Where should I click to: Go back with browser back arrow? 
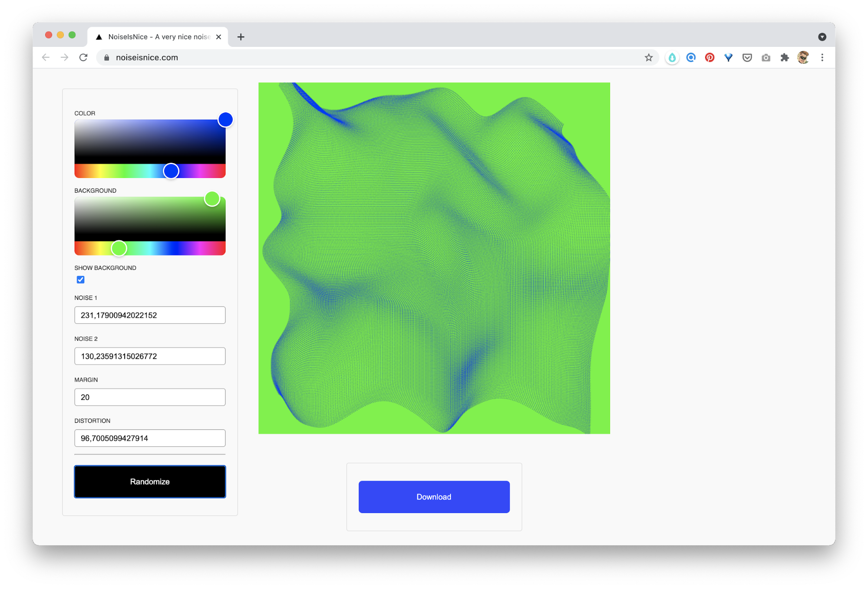tap(46, 57)
